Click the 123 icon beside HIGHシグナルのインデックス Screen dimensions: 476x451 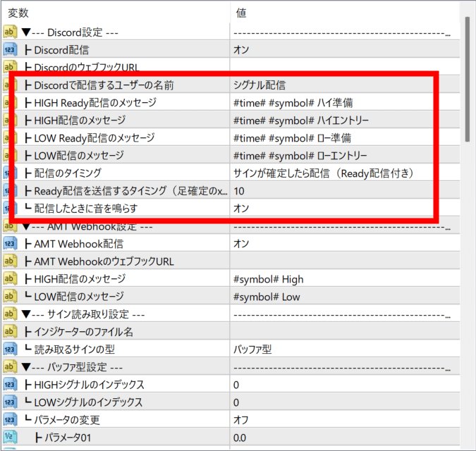[10, 385]
